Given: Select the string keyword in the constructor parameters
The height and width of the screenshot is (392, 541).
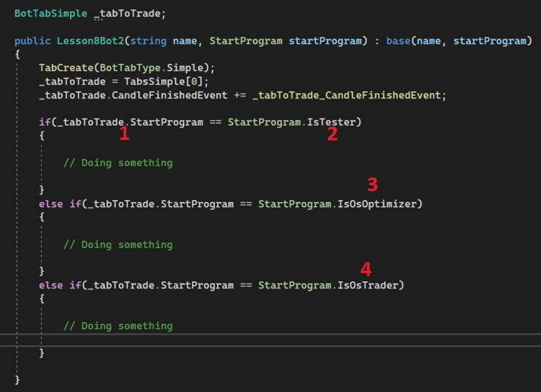Looking at the screenshot, I should (148, 41).
